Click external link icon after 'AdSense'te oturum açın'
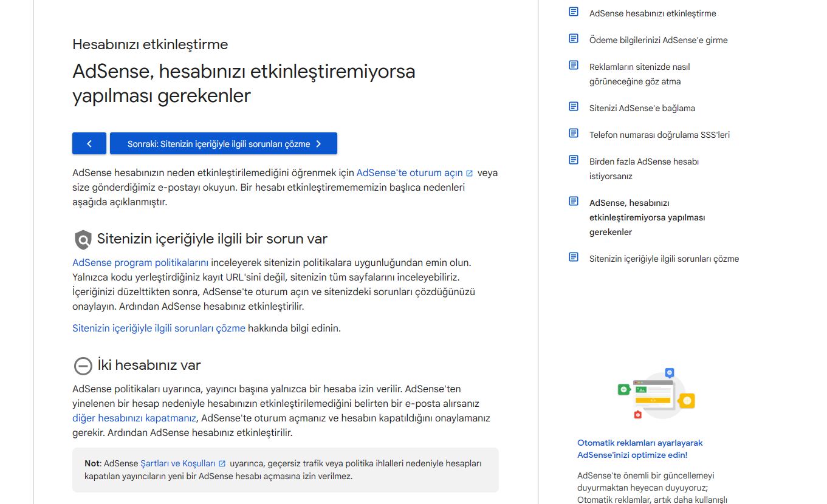827x504 pixels. 469,173
